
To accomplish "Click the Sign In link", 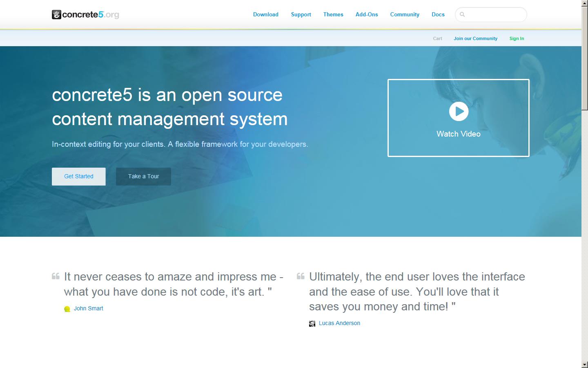I will [x=517, y=38].
